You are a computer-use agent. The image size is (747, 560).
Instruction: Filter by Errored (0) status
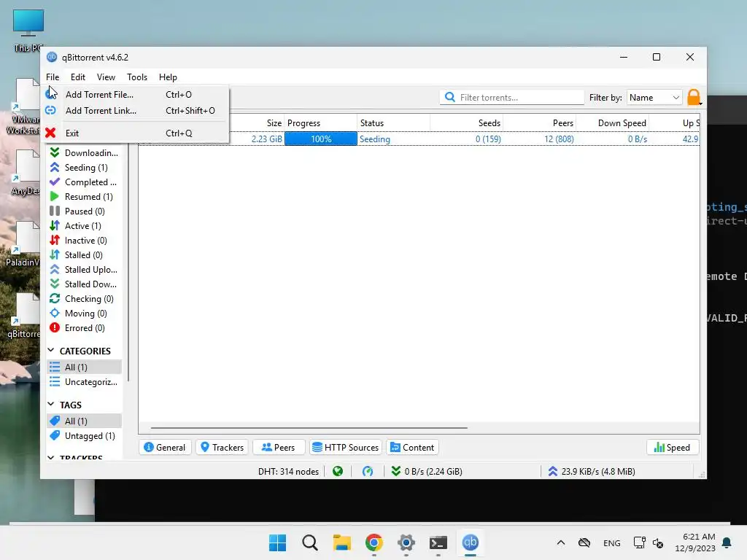click(85, 328)
